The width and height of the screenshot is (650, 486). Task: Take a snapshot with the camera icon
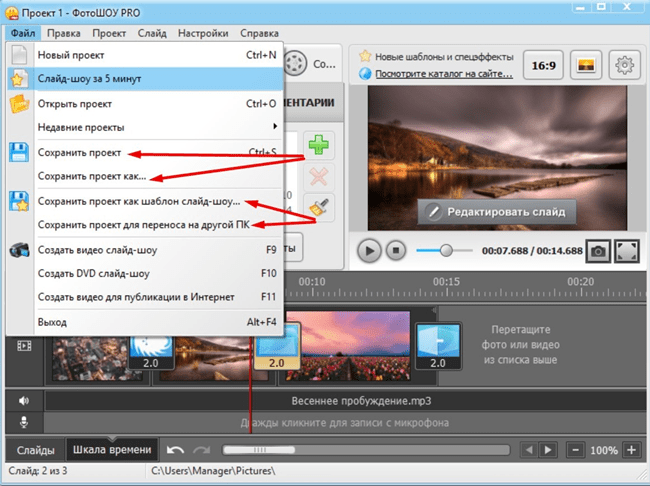tap(598, 251)
